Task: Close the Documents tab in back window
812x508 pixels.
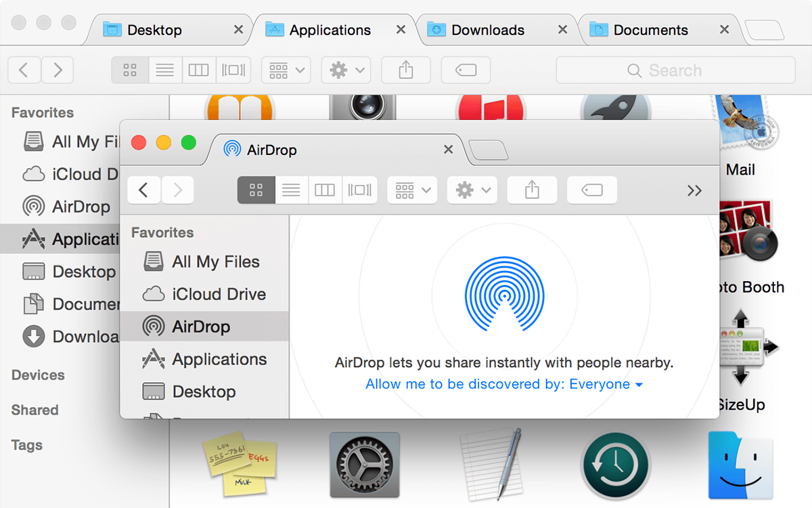Action: click(x=724, y=30)
